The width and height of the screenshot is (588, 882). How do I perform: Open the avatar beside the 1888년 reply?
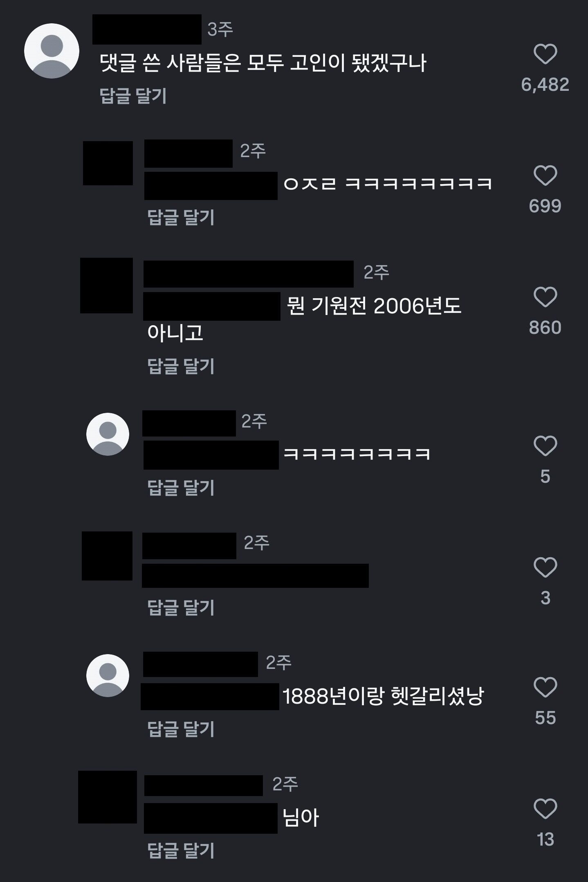[x=108, y=675]
